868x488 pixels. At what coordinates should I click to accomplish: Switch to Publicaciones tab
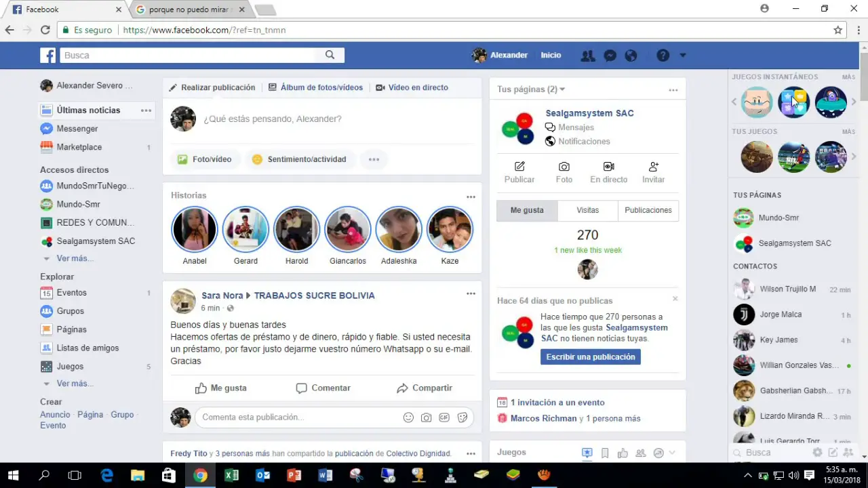click(648, 210)
